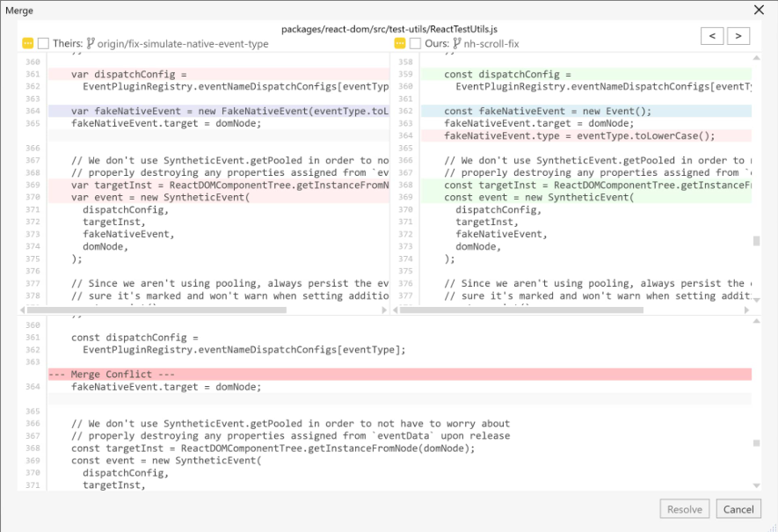
Task: Click the scroll-up arrow of the output pane
Action: (756, 323)
